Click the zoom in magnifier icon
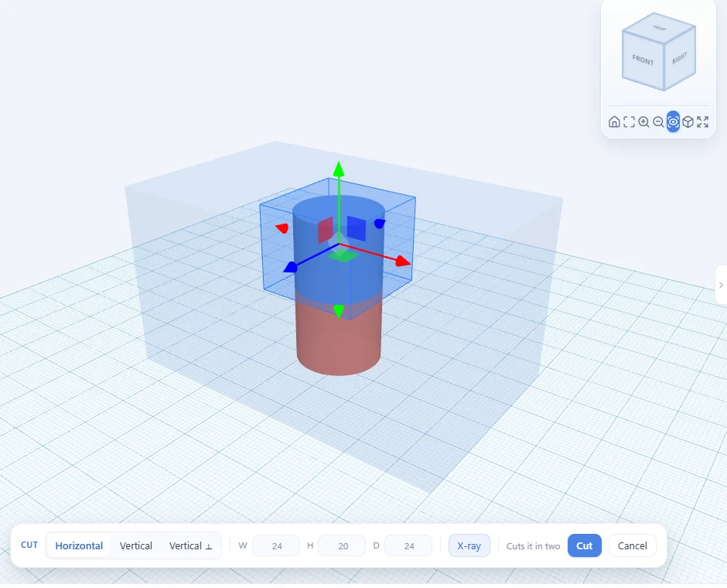Image resolution: width=727 pixels, height=588 pixels. click(643, 122)
